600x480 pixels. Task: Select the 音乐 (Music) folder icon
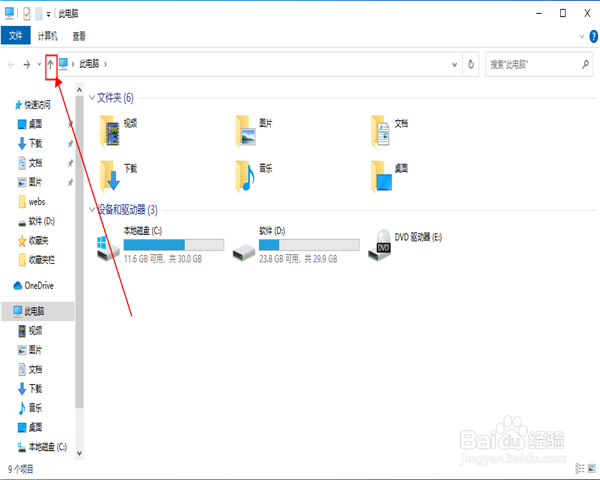point(245,176)
